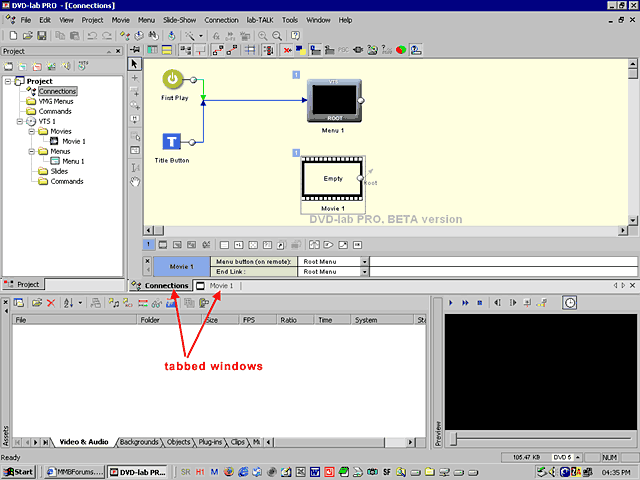Click the clock time icon in preview
This screenshot has width=640, height=480.
tap(569, 303)
